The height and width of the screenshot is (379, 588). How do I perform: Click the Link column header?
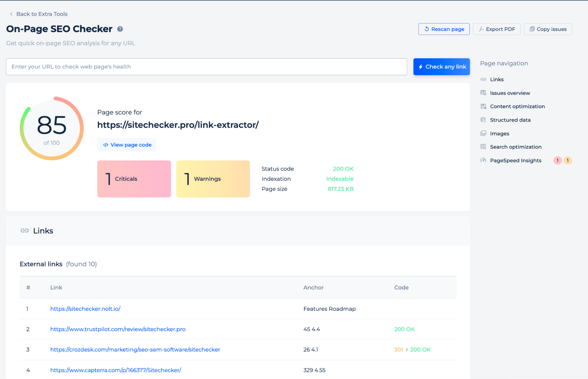56,288
